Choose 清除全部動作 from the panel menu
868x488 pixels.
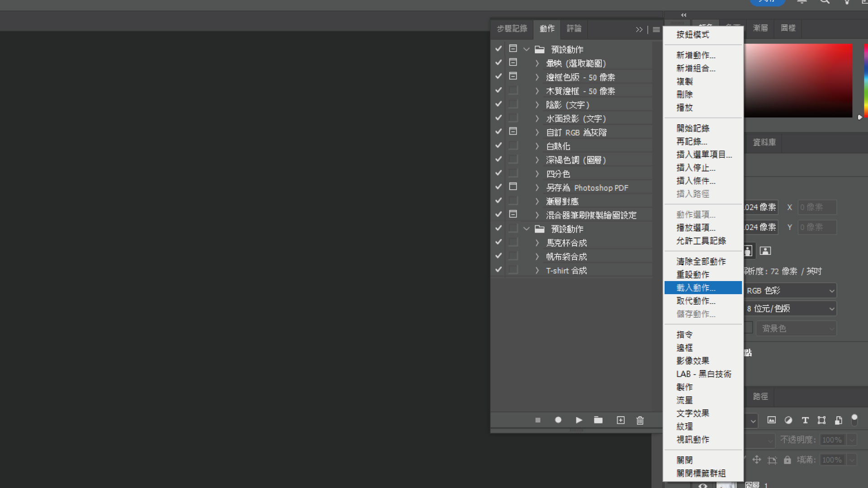(703, 262)
